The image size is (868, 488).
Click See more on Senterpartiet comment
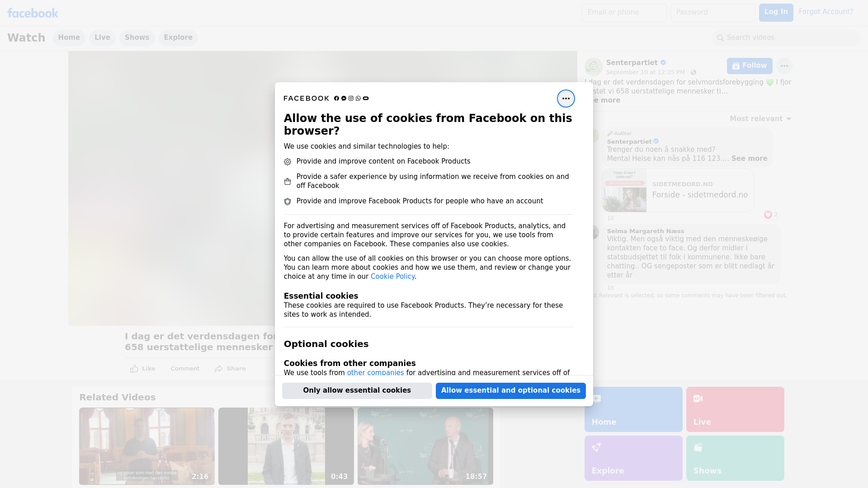tap(749, 159)
